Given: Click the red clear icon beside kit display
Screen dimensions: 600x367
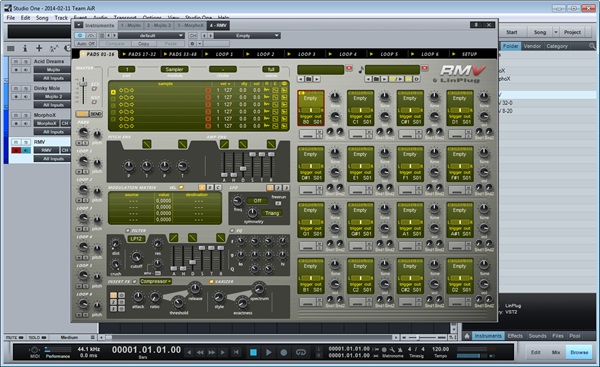Looking at the screenshot, I should click(349, 68).
